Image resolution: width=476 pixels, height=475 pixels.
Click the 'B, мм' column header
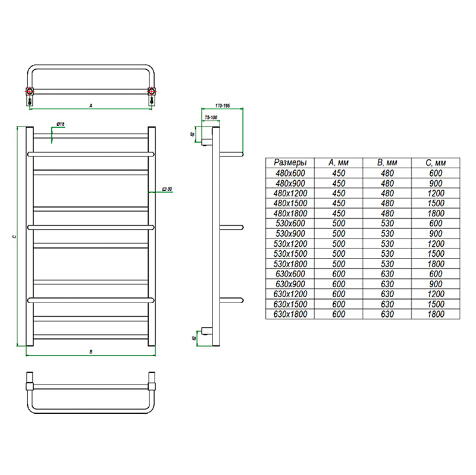pos(387,162)
